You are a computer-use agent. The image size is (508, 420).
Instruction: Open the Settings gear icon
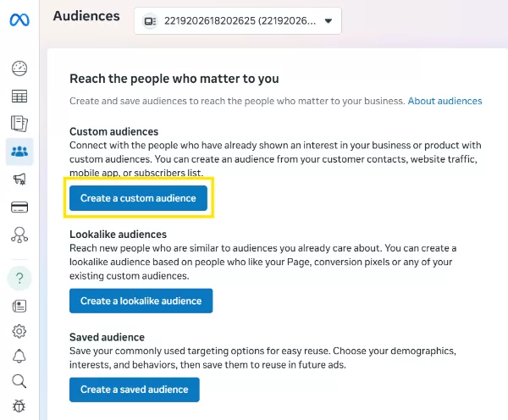pos(19,331)
